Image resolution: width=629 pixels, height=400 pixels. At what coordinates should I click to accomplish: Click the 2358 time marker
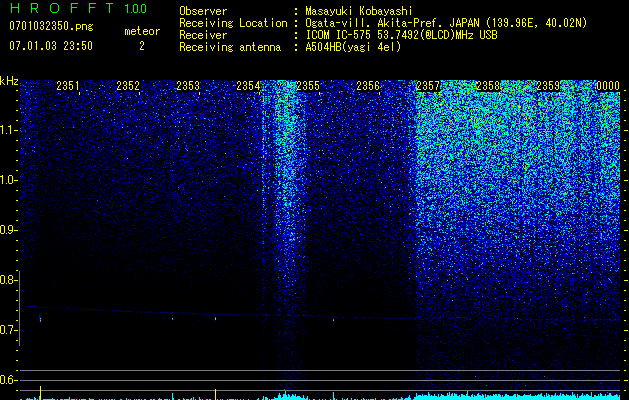pyautogui.click(x=488, y=86)
